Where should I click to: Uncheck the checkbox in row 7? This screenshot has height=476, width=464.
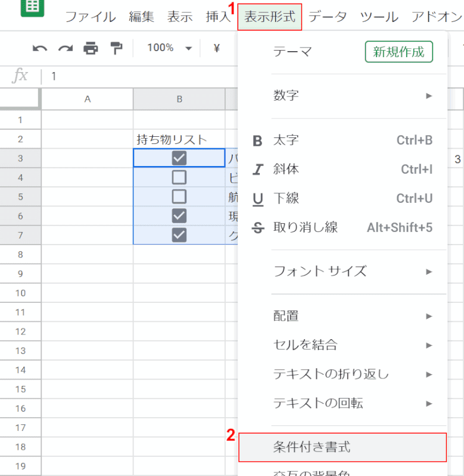(x=179, y=235)
